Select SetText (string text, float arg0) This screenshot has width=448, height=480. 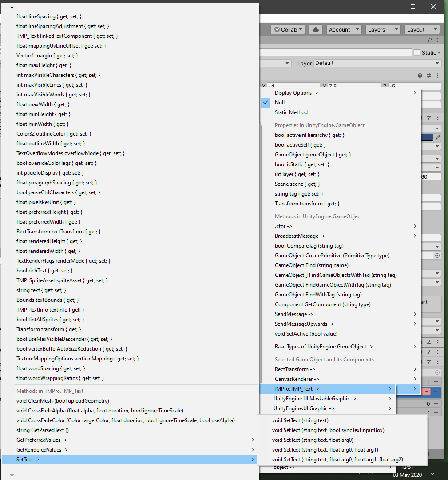click(342, 440)
